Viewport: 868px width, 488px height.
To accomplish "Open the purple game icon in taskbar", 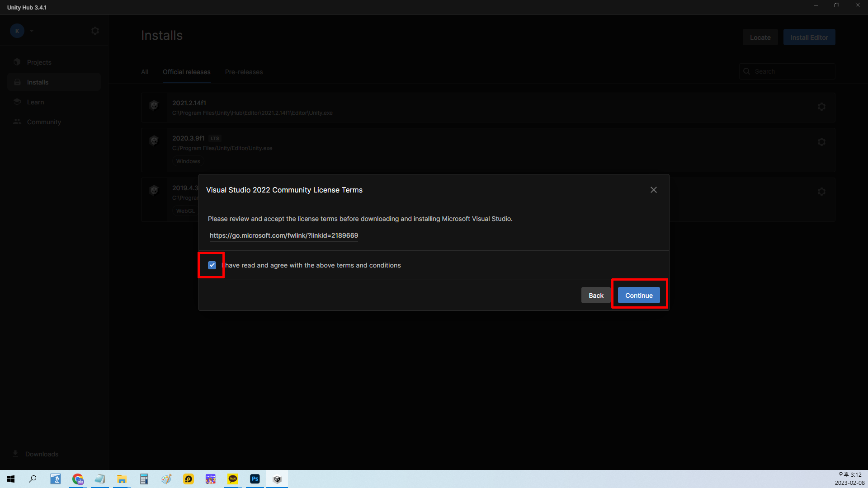I will 210,479.
